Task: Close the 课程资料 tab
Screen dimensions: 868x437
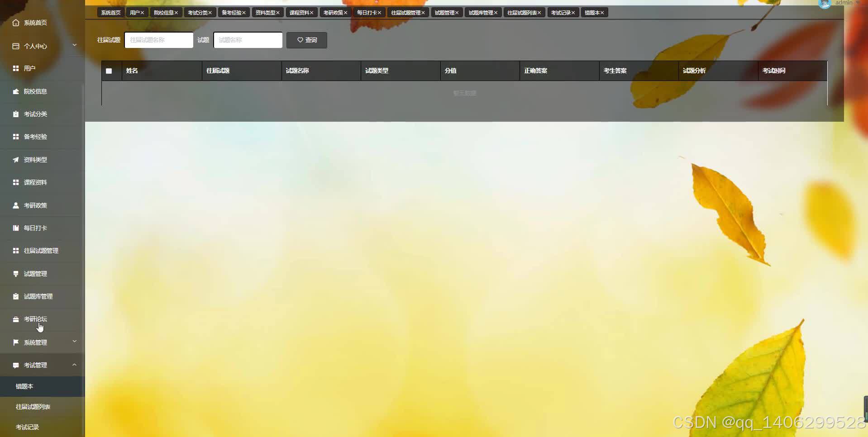Action: click(311, 13)
